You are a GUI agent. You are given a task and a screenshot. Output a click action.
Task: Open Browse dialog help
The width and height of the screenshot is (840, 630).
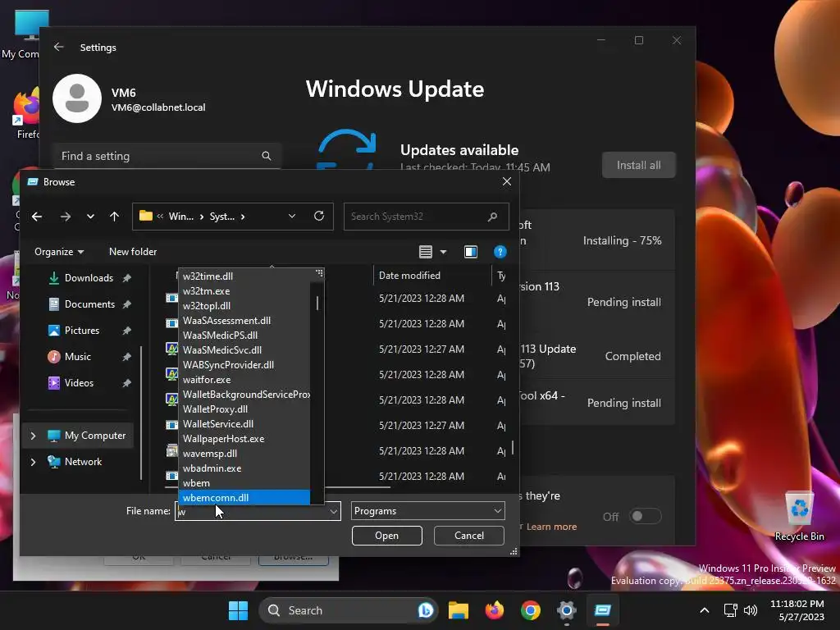pyautogui.click(x=500, y=252)
